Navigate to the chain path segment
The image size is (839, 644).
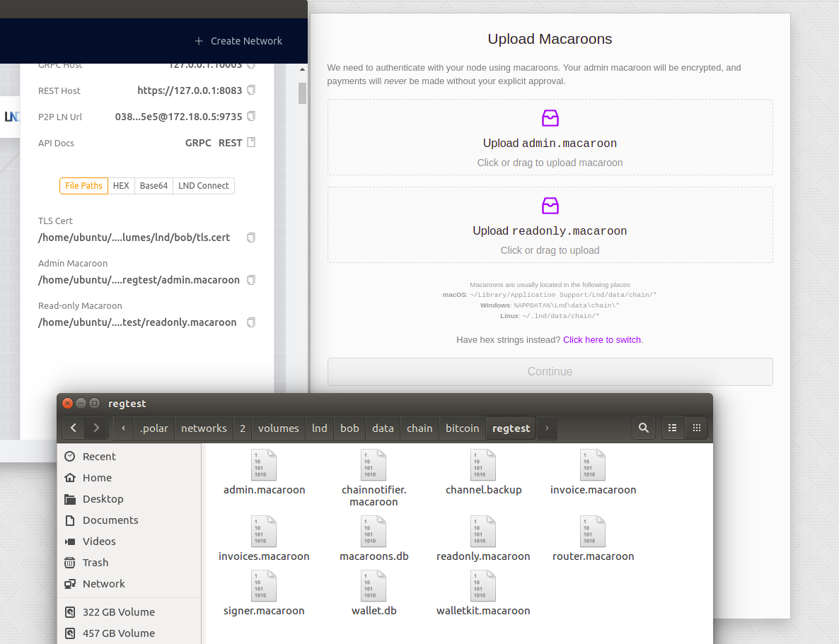419,428
